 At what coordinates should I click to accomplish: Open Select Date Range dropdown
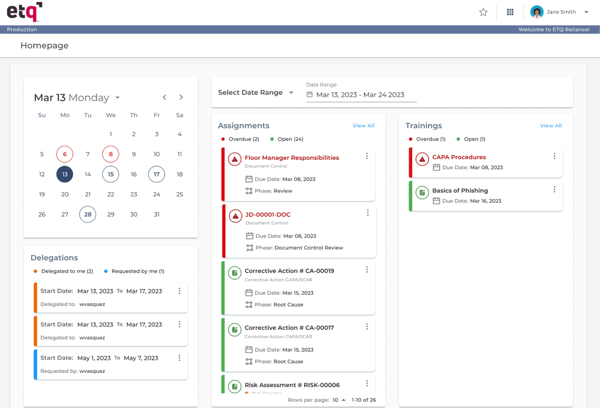[x=255, y=93]
